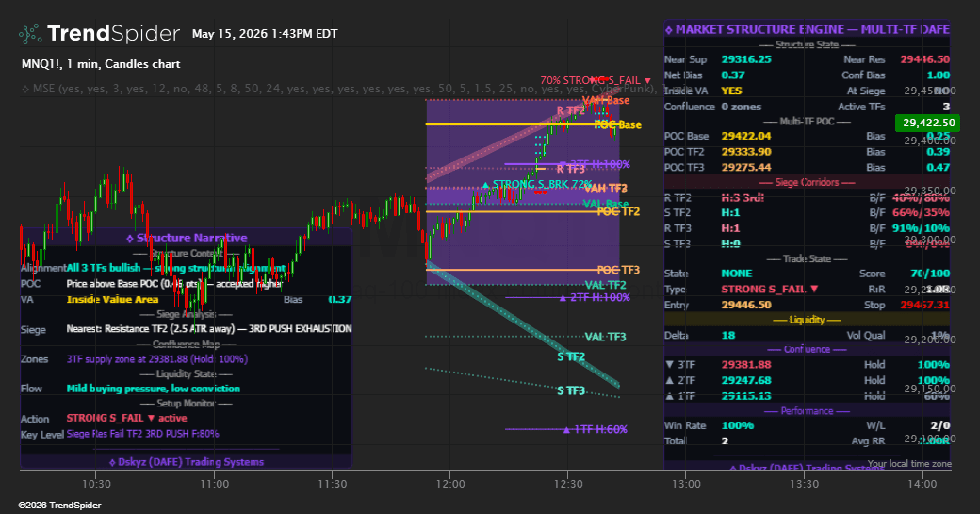Click the Inside VA YES value
Image resolution: width=980 pixels, height=514 pixels.
click(x=731, y=91)
